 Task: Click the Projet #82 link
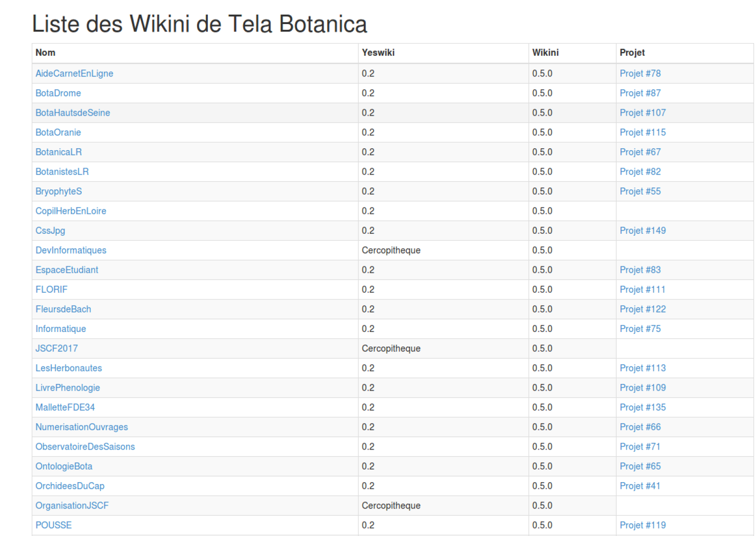(640, 172)
